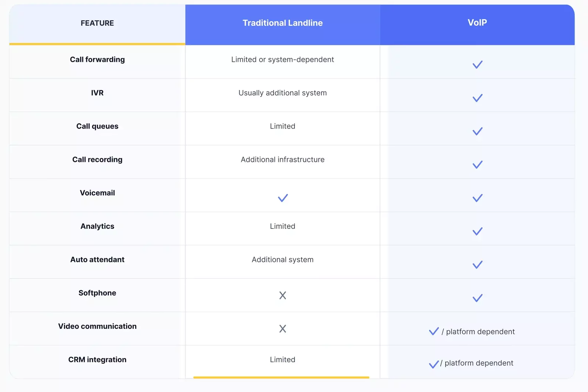Click the Call forwarding feature label

[97, 60]
